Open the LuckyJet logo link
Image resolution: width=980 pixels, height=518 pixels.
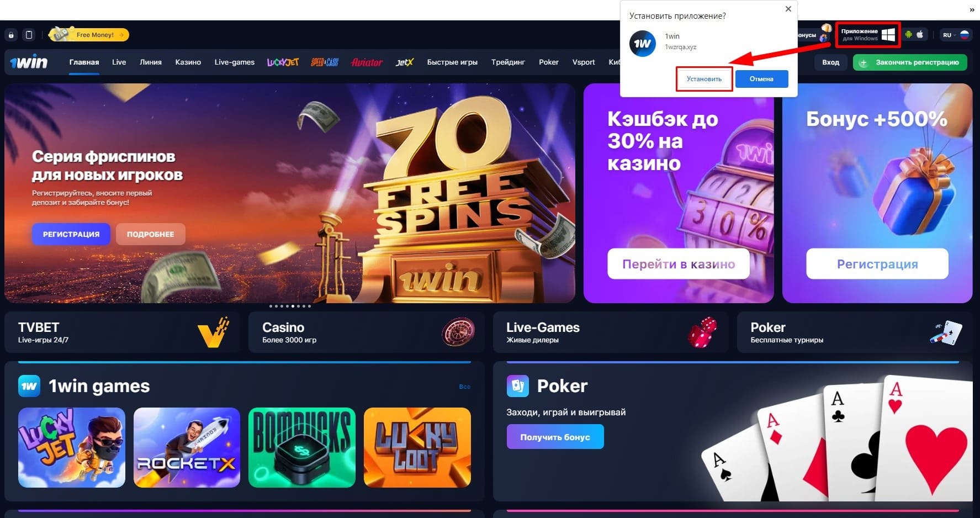tap(283, 62)
